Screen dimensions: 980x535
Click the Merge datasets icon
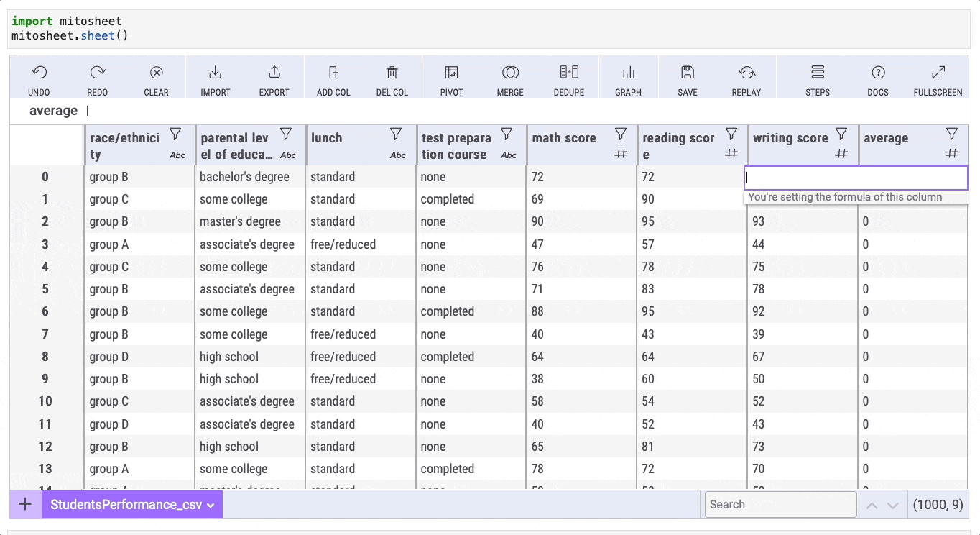pyautogui.click(x=510, y=73)
